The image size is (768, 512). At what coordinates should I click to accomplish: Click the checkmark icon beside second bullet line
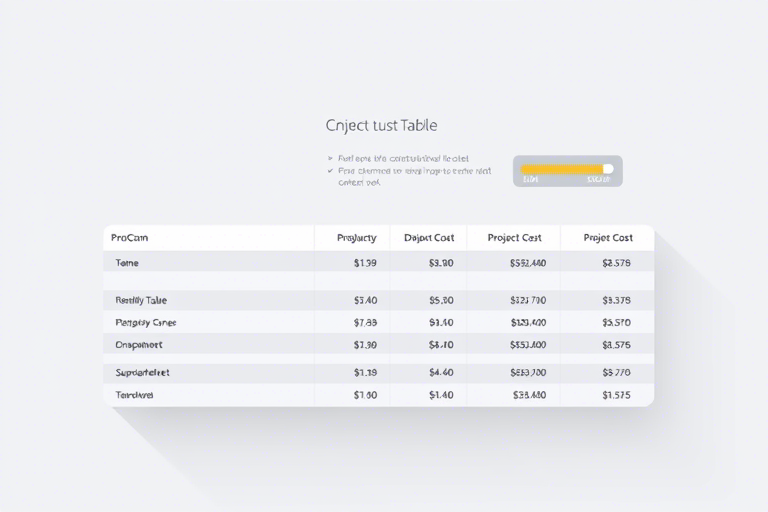click(x=330, y=171)
